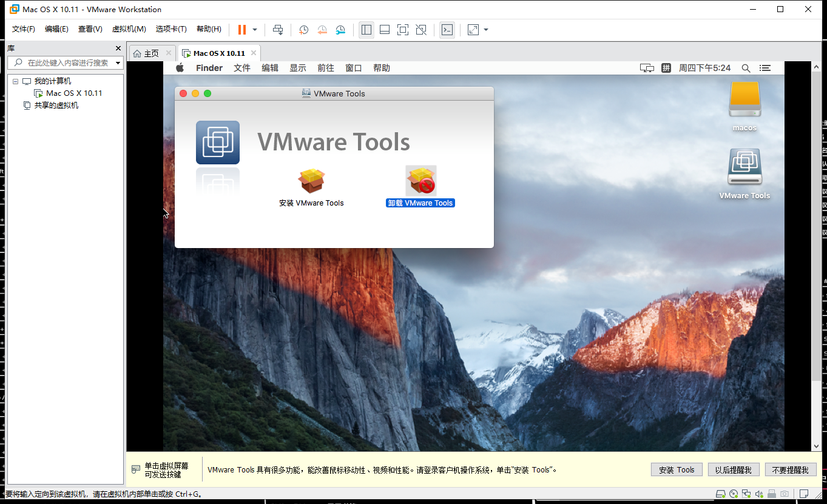The image size is (827, 504).
Task: Open the 查看(V) menu
Action: 90,29
